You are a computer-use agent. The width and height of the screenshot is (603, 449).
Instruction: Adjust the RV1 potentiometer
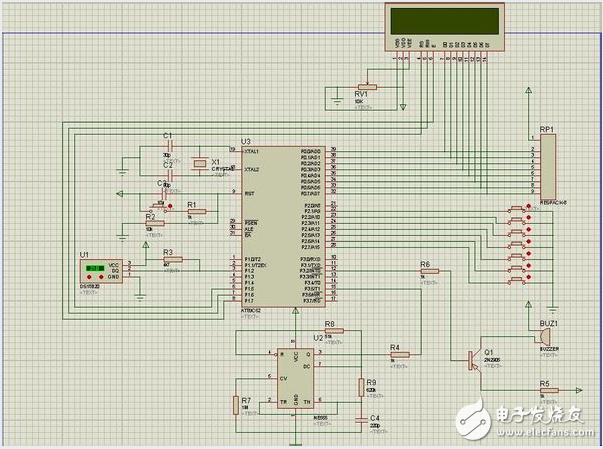coord(367,88)
